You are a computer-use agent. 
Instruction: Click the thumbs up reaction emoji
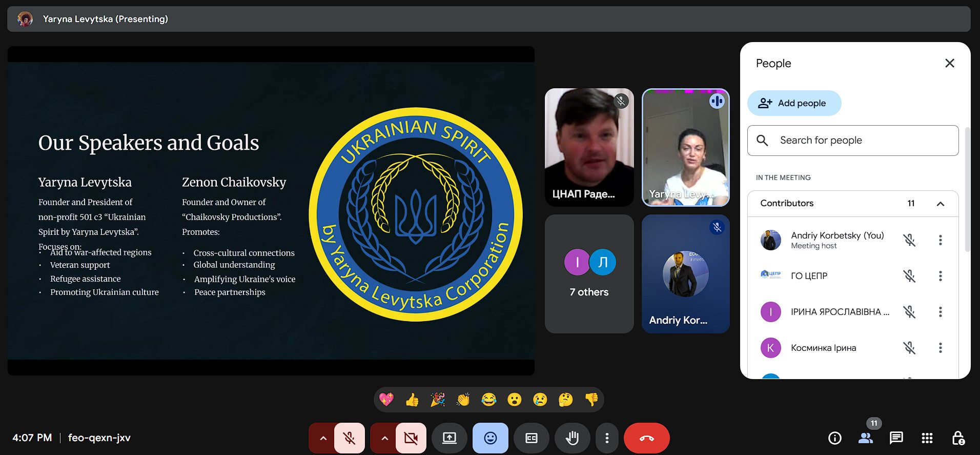(x=412, y=400)
